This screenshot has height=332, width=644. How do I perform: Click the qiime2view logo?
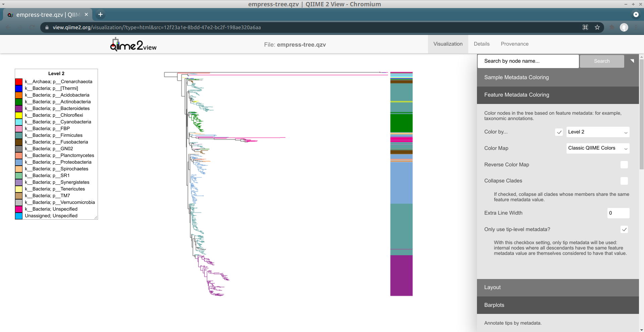point(133,44)
